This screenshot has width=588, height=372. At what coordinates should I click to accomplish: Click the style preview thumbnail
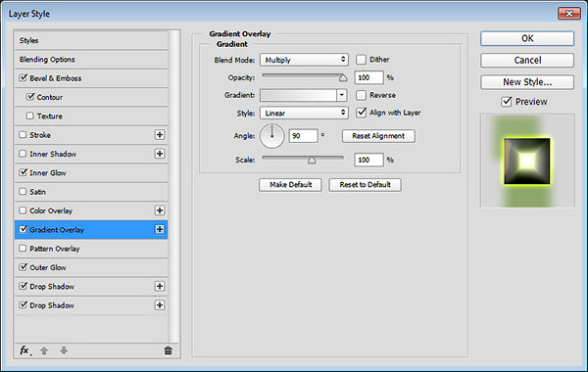pos(527,161)
